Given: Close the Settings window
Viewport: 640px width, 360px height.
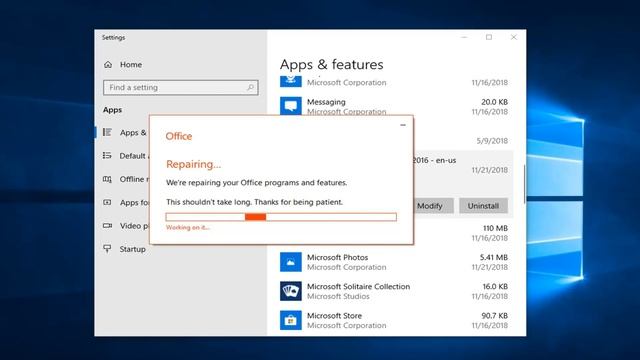Looking at the screenshot, I should (x=513, y=37).
